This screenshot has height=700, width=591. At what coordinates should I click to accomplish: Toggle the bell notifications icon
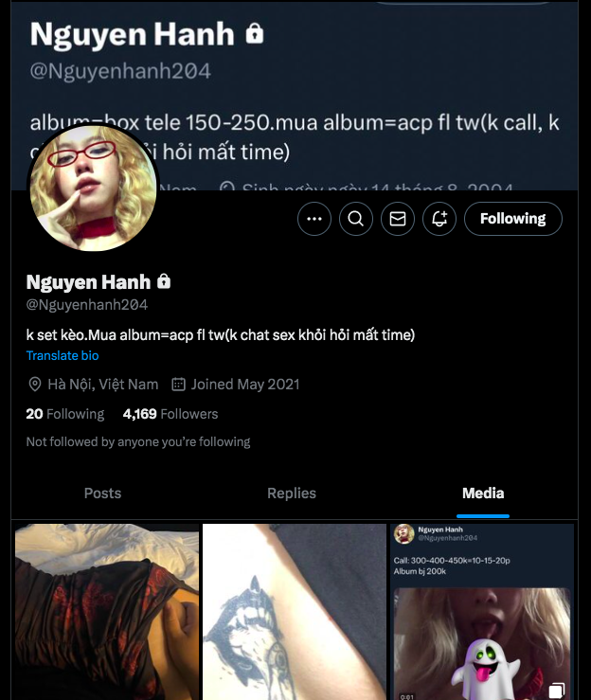[439, 219]
